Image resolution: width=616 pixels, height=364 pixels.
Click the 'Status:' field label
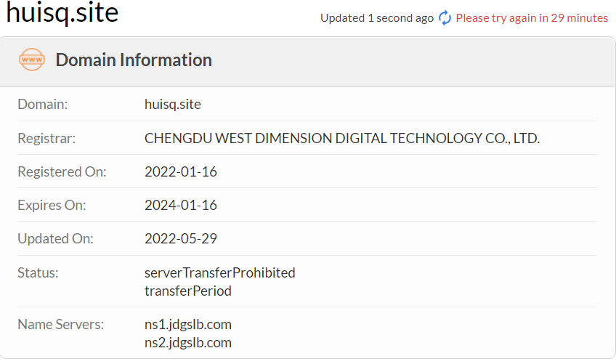tap(38, 273)
